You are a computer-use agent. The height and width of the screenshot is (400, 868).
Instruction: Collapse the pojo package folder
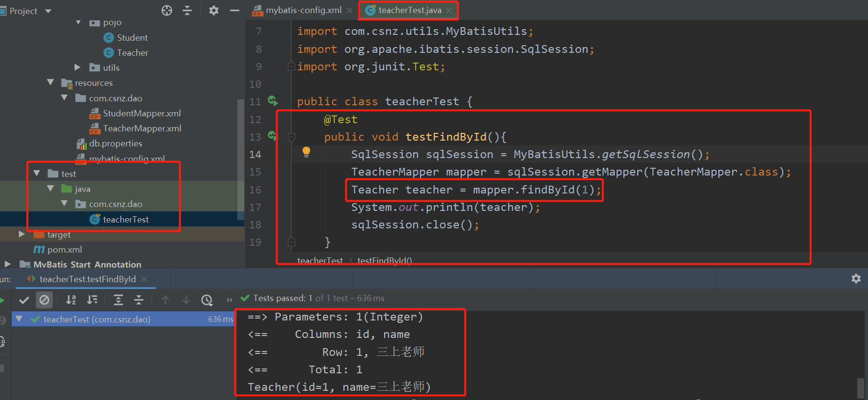[x=78, y=22]
